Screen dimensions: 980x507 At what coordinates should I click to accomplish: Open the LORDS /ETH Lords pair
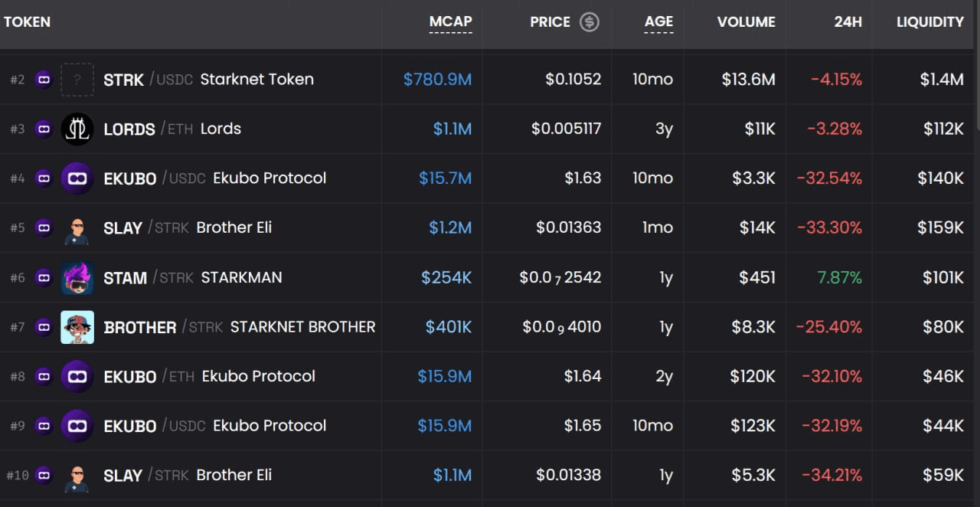[x=172, y=129]
